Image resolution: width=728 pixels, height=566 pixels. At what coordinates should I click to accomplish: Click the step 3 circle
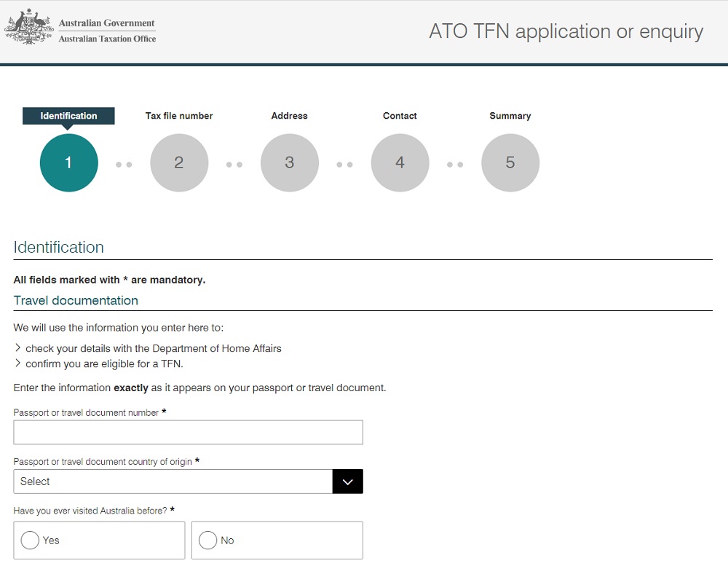[289, 163]
